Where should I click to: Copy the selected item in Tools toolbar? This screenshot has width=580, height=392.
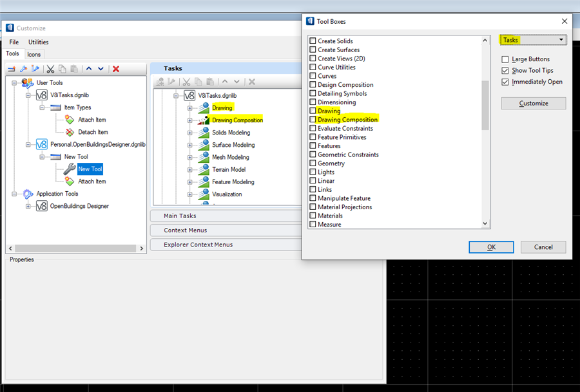click(63, 69)
